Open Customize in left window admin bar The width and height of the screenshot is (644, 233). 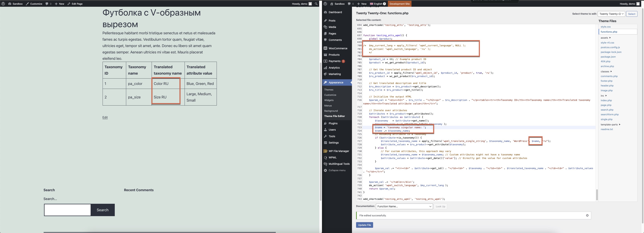pos(34,4)
